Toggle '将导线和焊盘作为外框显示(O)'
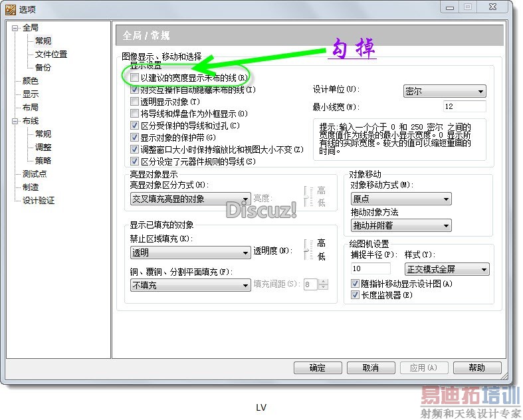Image resolution: width=523 pixels, height=420 pixels. (x=134, y=114)
